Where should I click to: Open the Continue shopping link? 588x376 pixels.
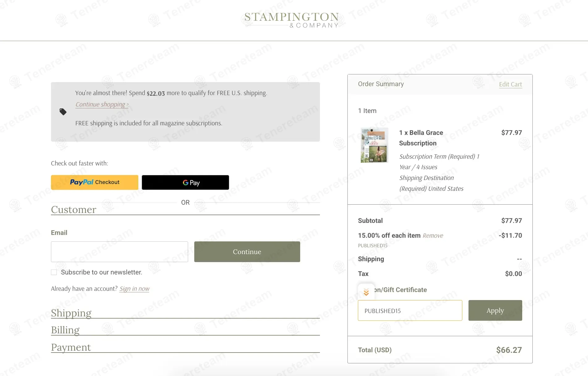coord(102,104)
